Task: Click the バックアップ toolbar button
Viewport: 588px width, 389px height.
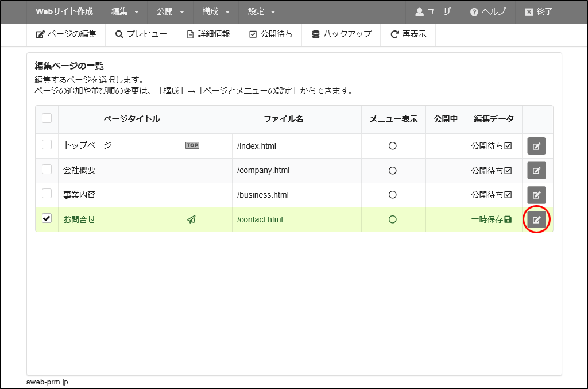Action: click(342, 34)
